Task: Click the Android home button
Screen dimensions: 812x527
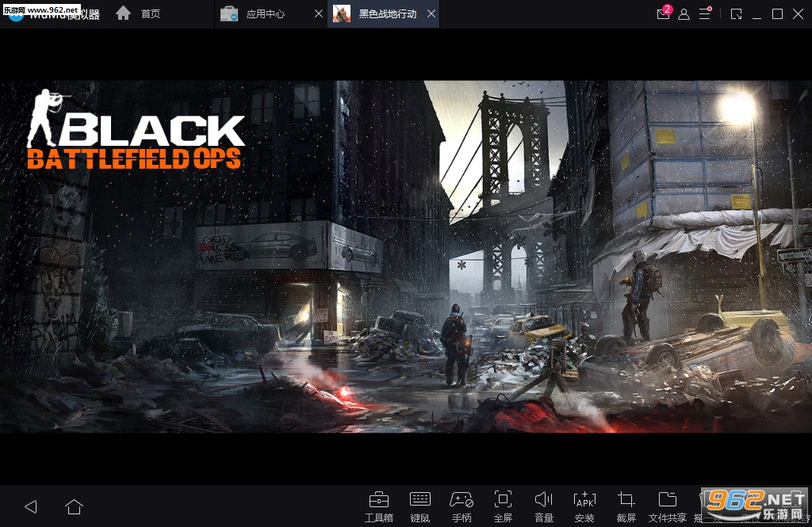Action: [74, 506]
